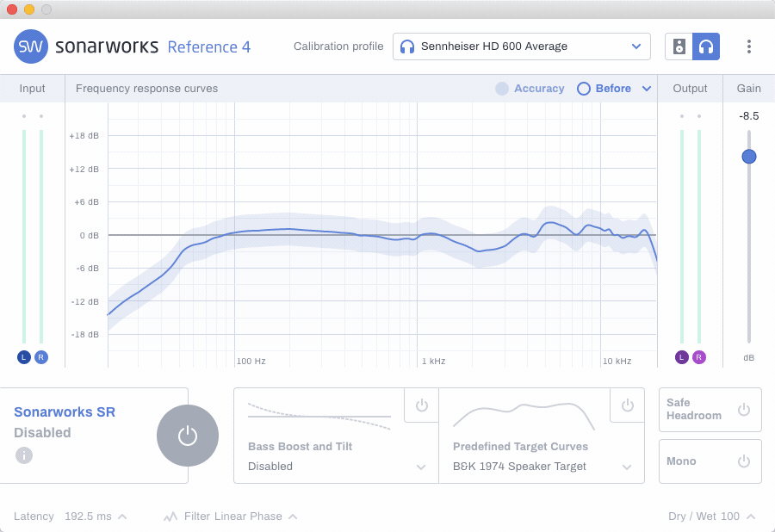Image resolution: width=775 pixels, height=532 pixels.
Task: Click the 100 Hz axis label
Action: pyautogui.click(x=251, y=361)
